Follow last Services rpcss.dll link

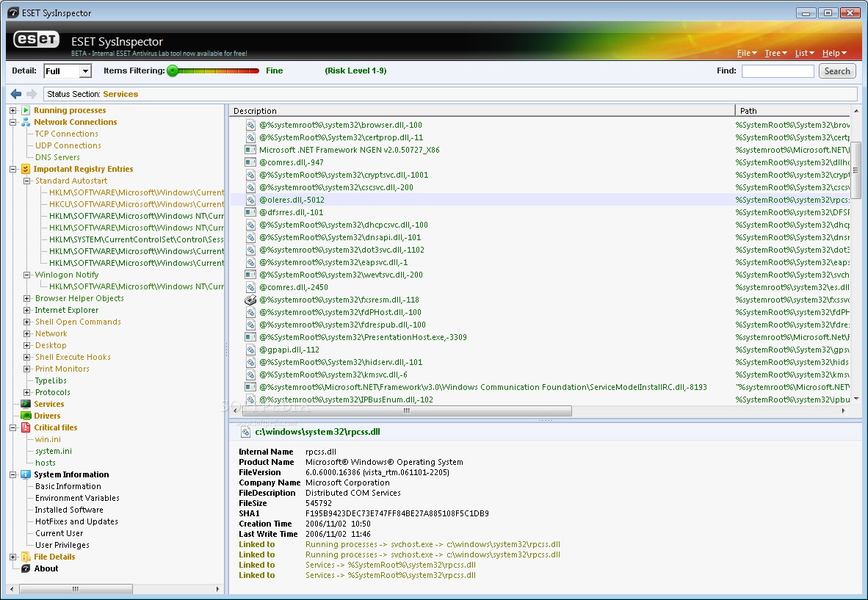pyautogui.click(x=390, y=576)
